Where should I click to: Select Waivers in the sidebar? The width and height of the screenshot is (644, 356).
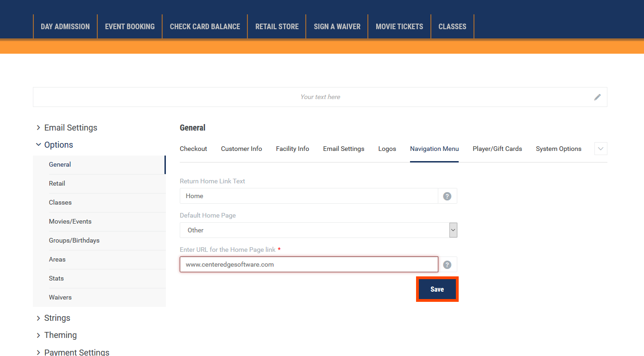99,297
